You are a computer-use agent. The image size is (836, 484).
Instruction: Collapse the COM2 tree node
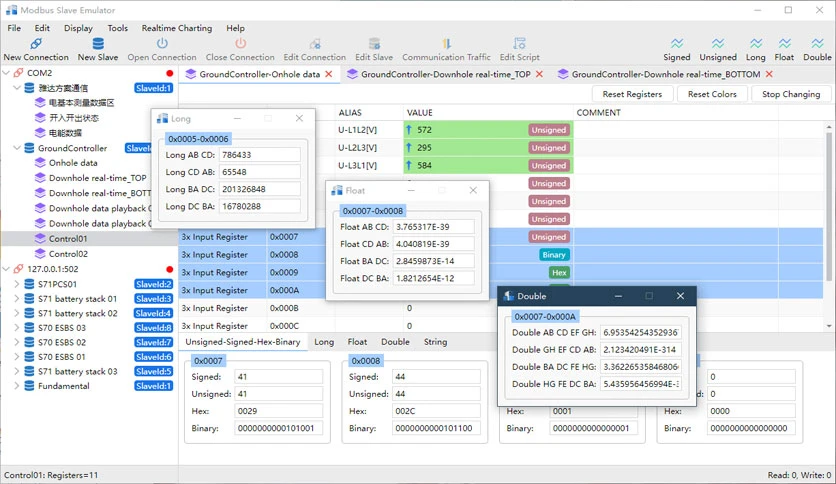pyautogui.click(x=6, y=72)
